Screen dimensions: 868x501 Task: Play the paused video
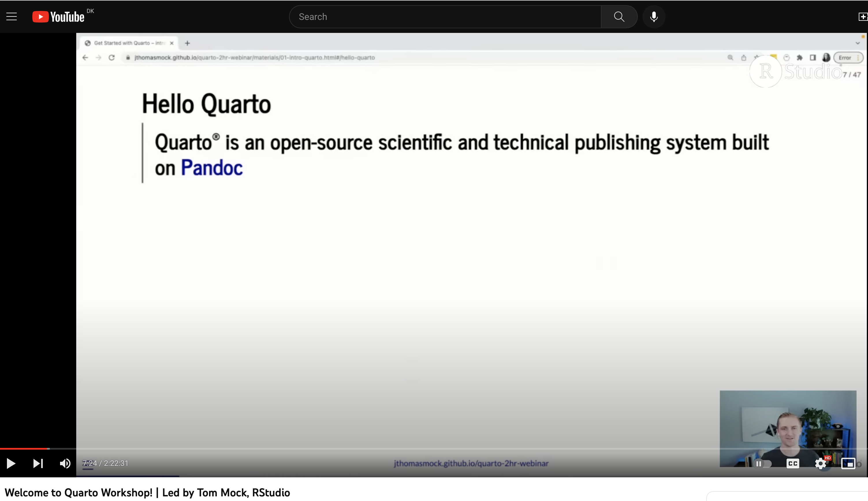11,463
